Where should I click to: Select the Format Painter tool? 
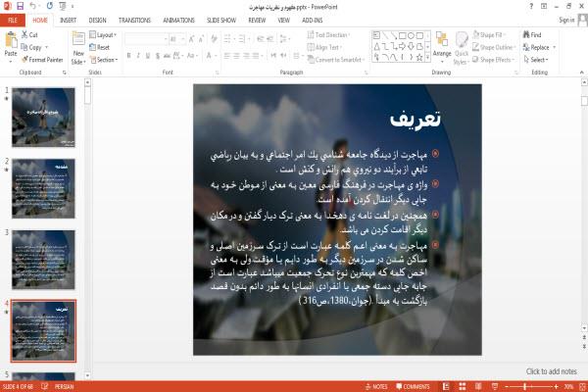[x=42, y=60]
